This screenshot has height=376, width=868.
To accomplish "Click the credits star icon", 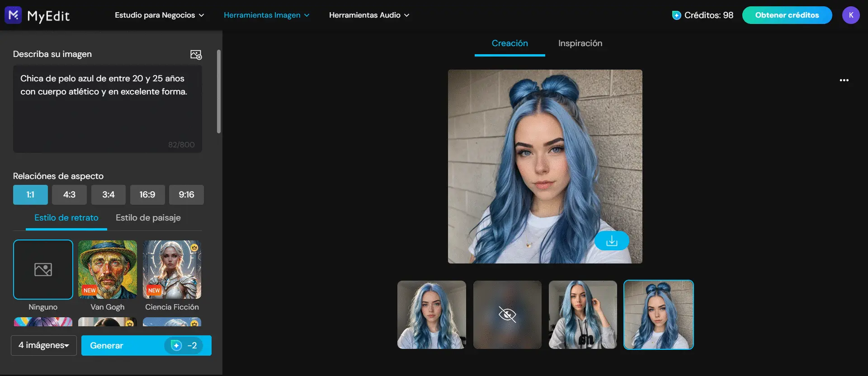I will point(676,15).
